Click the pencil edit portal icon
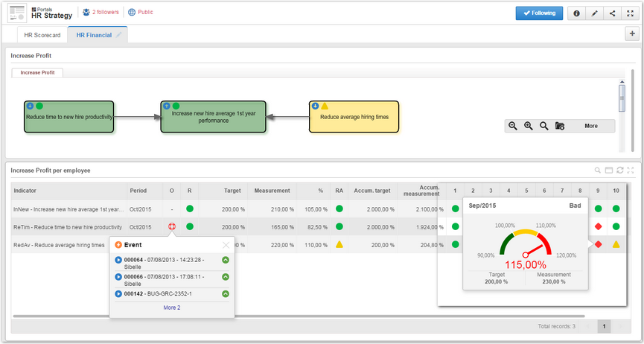Screen dimensions: 644x344 [594, 13]
